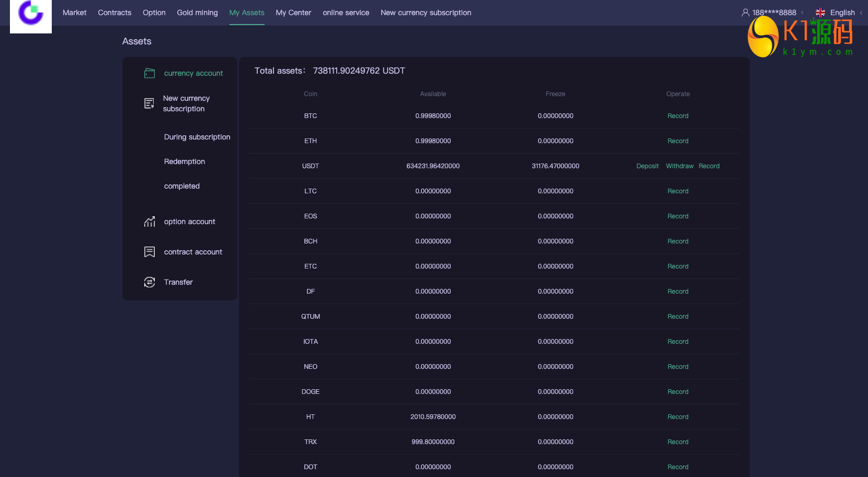Screen dimensions: 868x477
Task: Go to the Gold mining page
Action: (x=197, y=13)
